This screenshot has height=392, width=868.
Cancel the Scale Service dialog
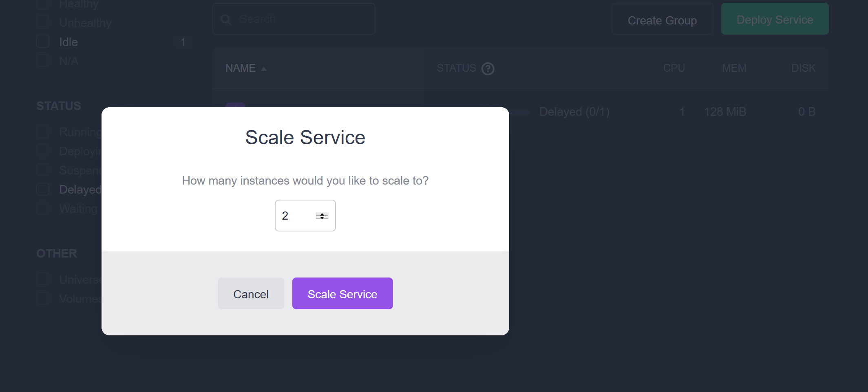(251, 293)
